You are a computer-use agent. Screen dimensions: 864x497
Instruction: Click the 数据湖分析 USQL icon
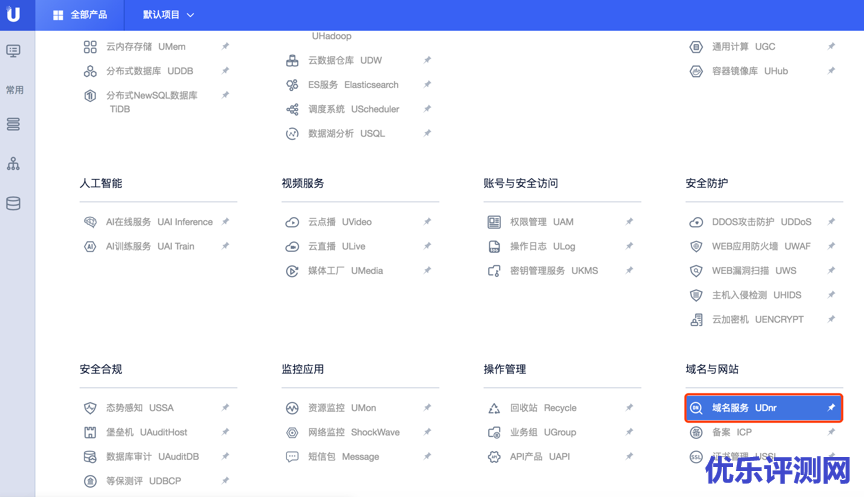292,133
